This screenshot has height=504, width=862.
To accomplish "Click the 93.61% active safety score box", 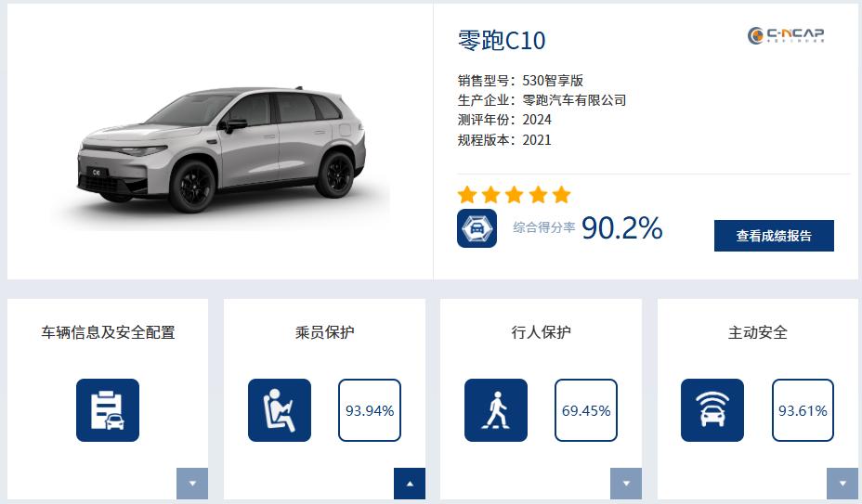I will pos(803,410).
